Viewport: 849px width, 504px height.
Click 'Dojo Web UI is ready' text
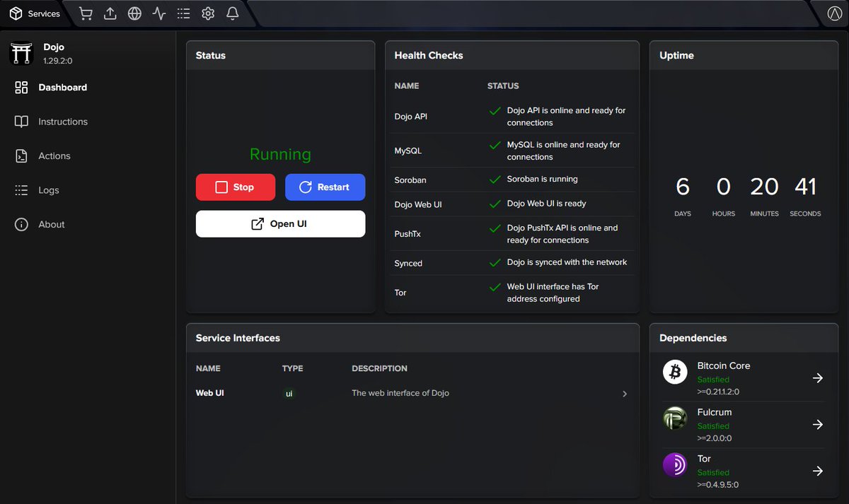pyautogui.click(x=547, y=204)
